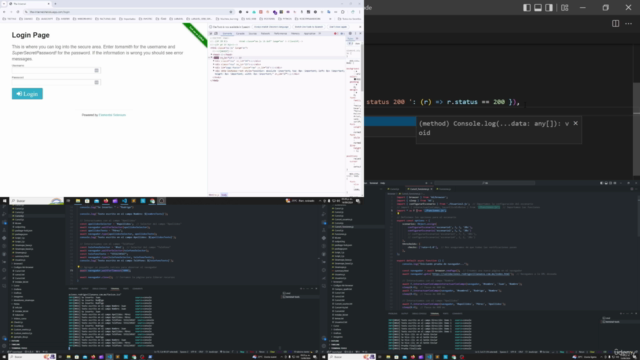This screenshot has height=360, width=640.
Task: Click password manager icon in Username field
Action: point(96,70)
